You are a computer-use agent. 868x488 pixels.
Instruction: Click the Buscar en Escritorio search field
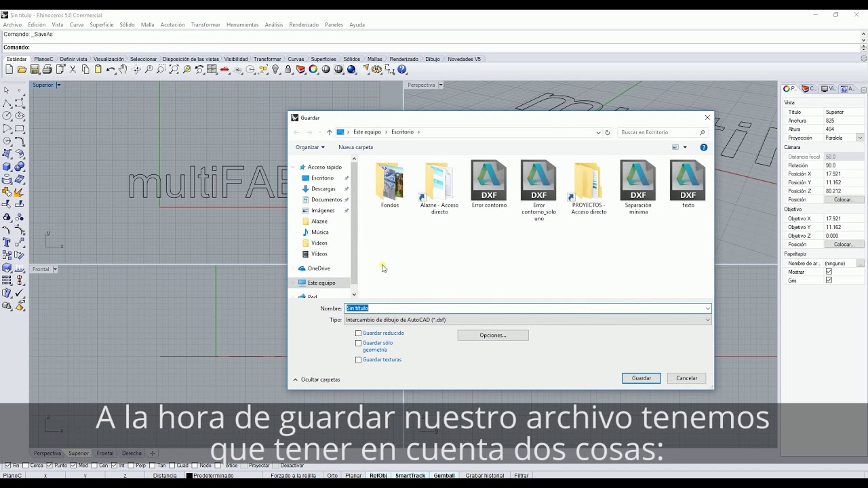[663, 132]
